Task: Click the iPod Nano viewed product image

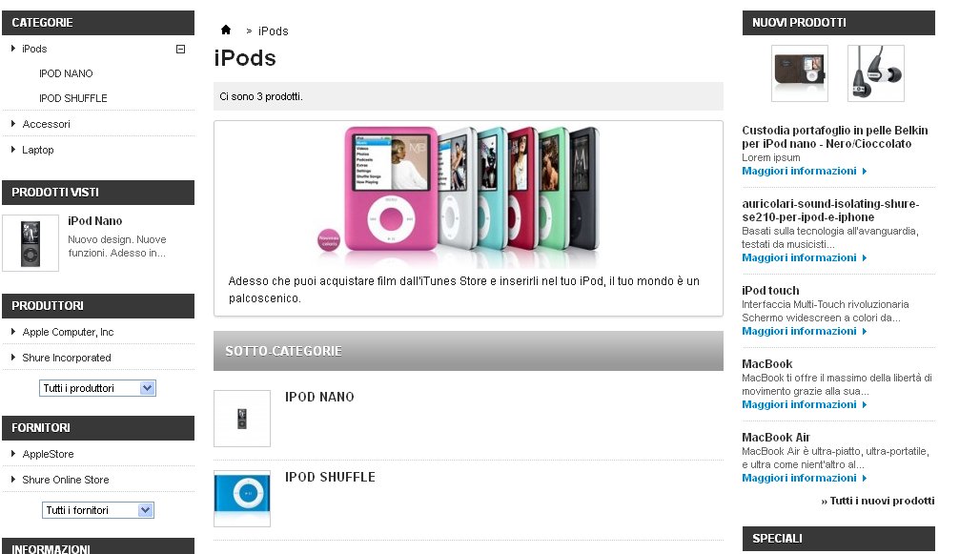Action: pos(31,243)
